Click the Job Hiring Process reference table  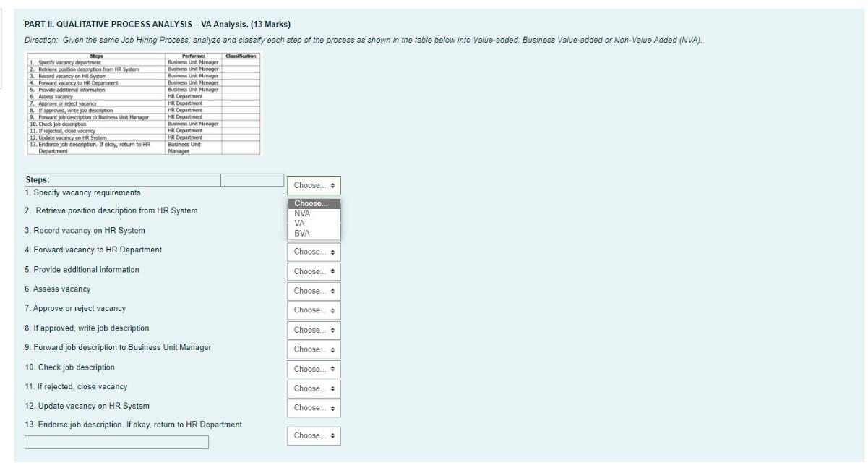[x=141, y=105]
